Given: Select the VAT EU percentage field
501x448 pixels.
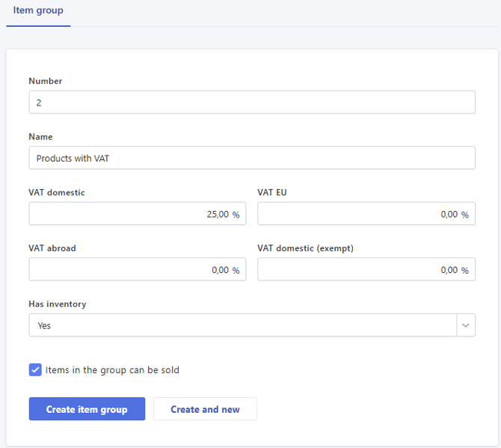Looking at the screenshot, I should click(x=366, y=213).
